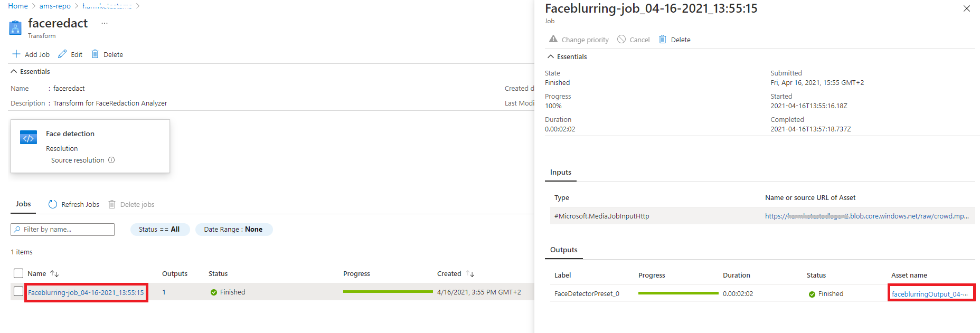The height and width of the screenshot is (333, 980).
Task: Click the Started timestamp 2021-04-16T13:55:16.18Z
Action: point(809,106)
